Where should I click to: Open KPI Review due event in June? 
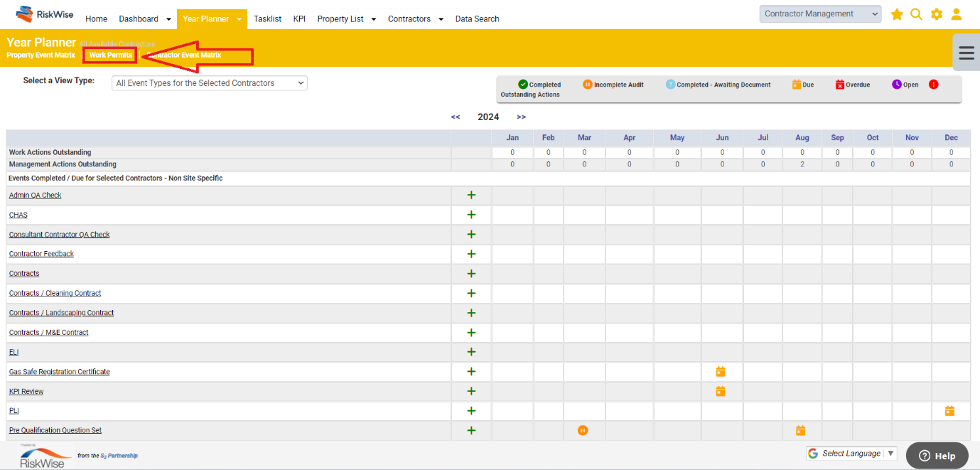pyautogui.click(x=721, y=391)
